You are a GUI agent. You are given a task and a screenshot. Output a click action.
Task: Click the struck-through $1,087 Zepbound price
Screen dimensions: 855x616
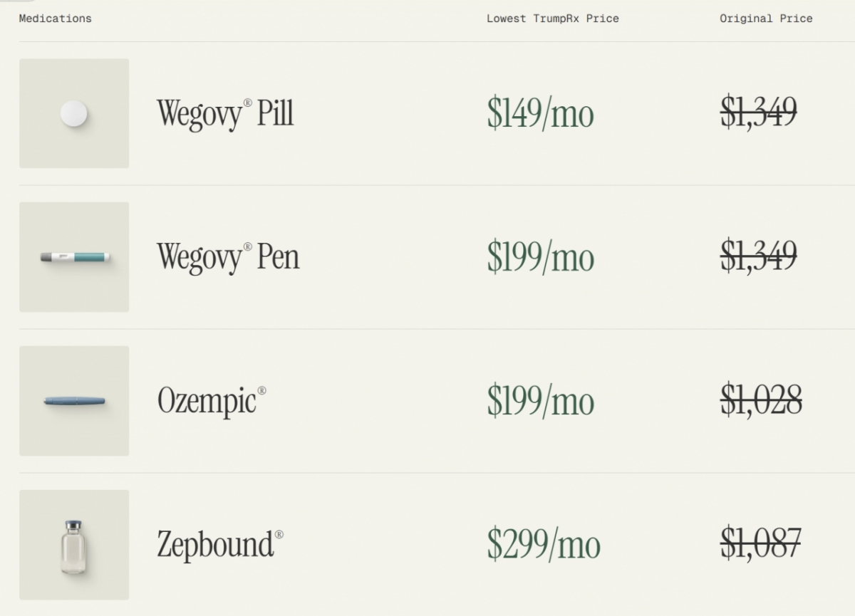coord(760,544)
